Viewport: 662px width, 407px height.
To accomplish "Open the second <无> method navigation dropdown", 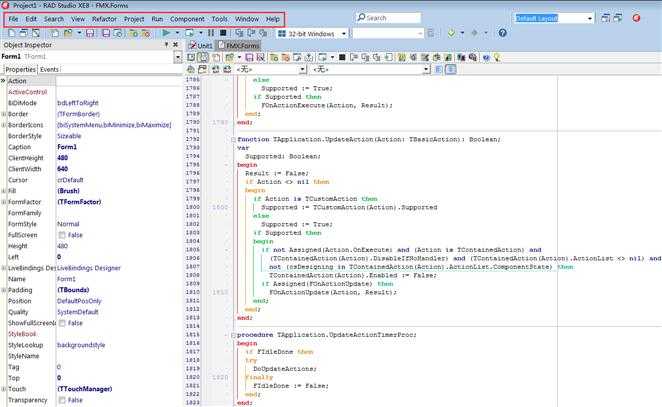I will pos(426,69).
